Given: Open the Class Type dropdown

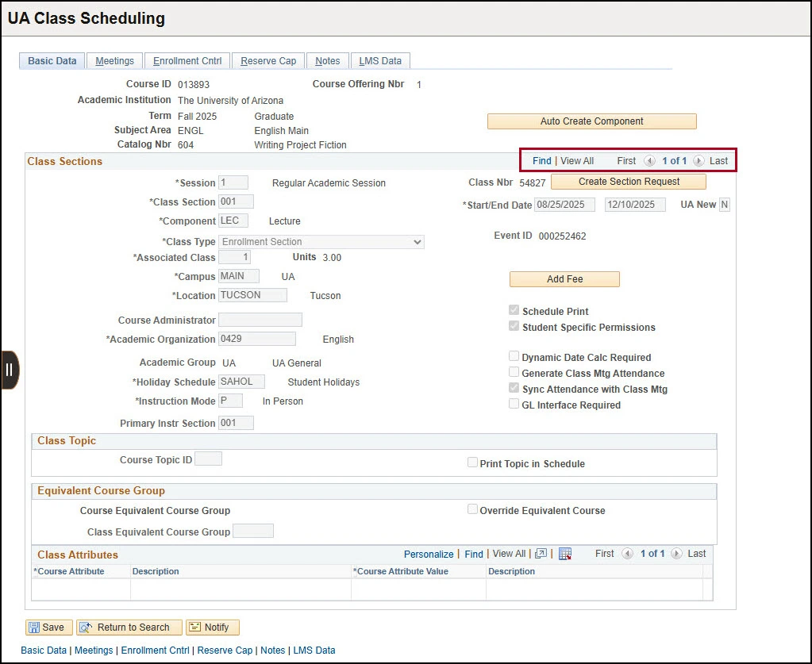Looking at the screenshot, I should click(x=321, y=242).
